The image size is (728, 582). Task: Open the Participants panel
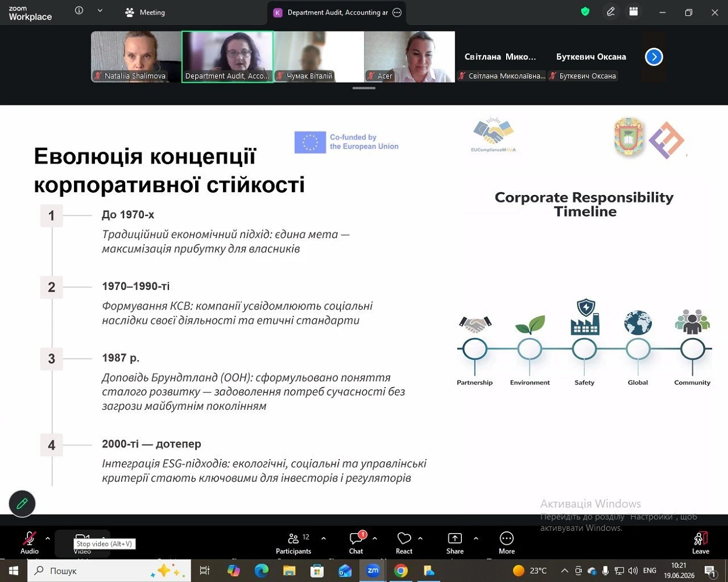(294, 543)
